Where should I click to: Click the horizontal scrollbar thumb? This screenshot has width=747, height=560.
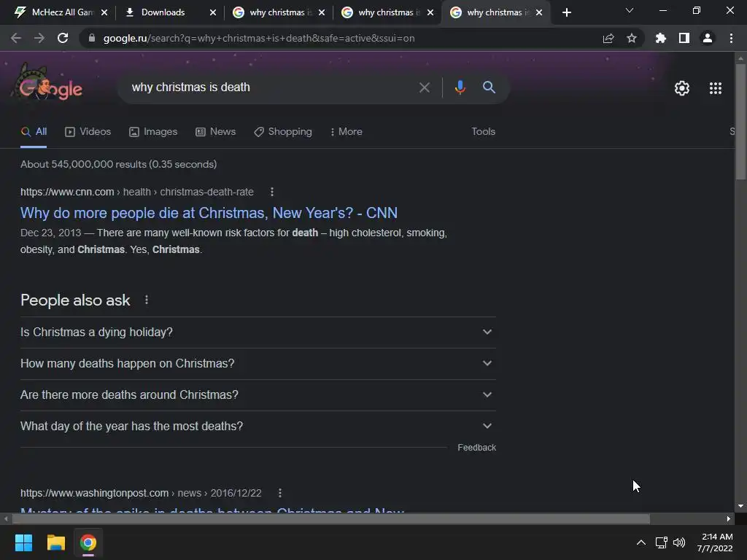pyautogui.click(x=331, y=519)
